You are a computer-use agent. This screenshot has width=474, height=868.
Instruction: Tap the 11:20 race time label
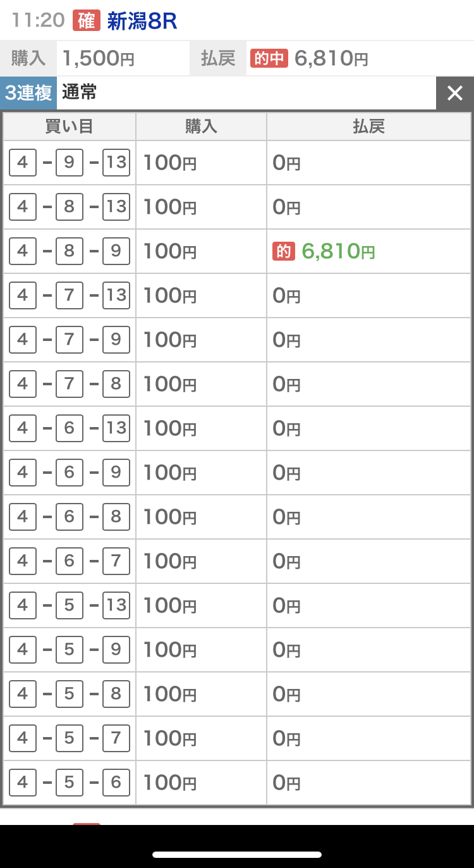click(x=38, y=21)
